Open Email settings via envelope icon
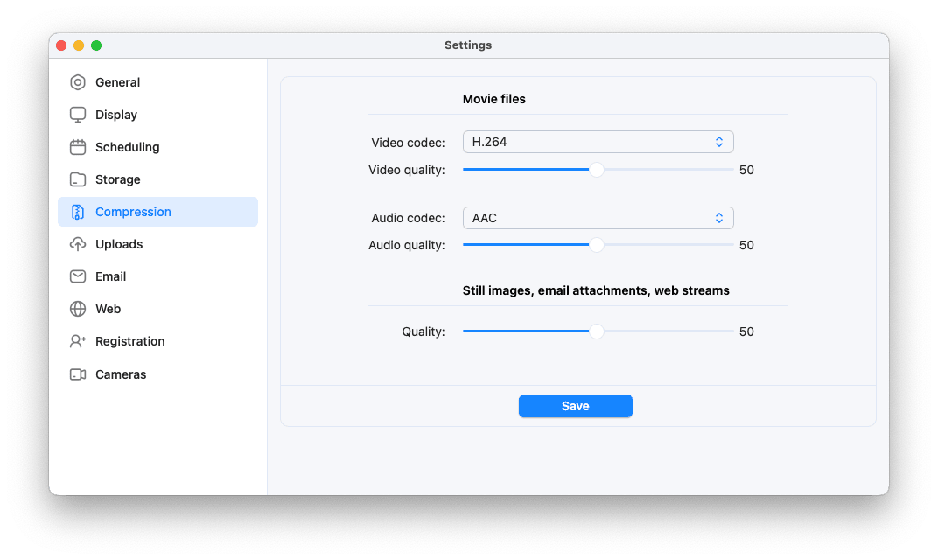938x560 pixels. click(x=78, y=276)
